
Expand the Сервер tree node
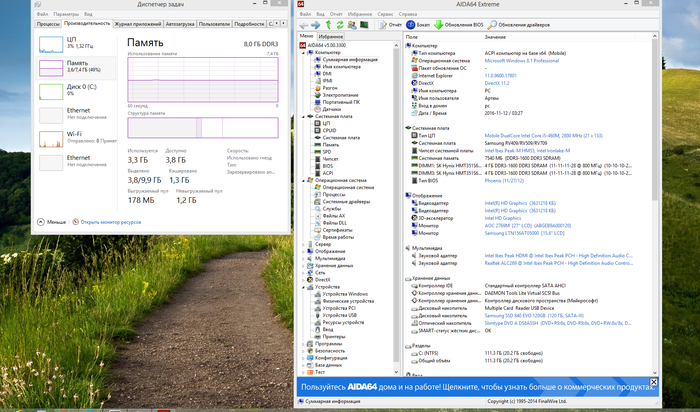(x=304, y=243)
